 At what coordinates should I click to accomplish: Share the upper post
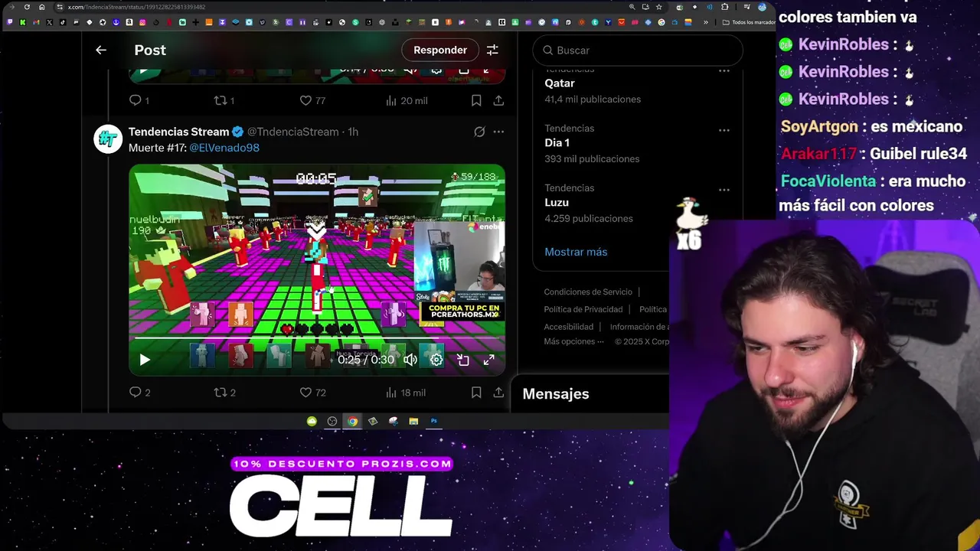point(498,100)
